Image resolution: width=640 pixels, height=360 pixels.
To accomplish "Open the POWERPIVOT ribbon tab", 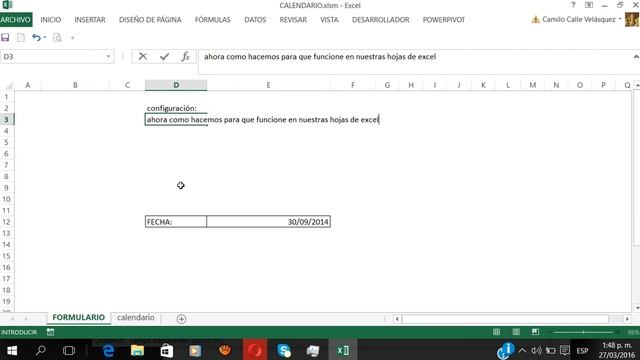I will coord(444,20).
